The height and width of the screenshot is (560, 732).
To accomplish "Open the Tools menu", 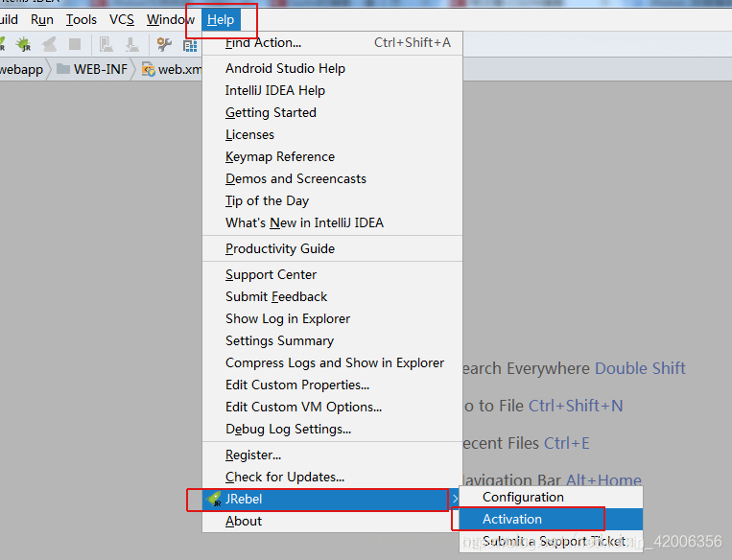I will [x=82, y=19].
